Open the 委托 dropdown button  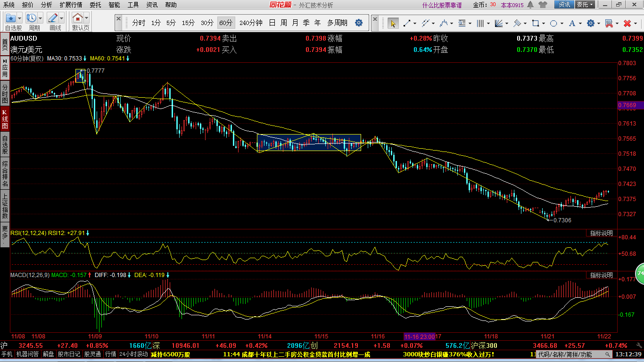pos(585,5)
